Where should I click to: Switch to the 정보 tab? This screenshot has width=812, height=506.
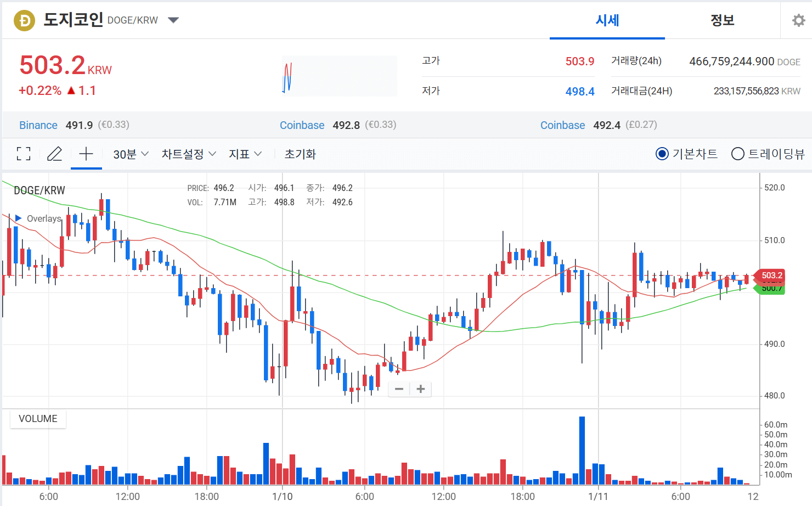click(x=722, y=20)
